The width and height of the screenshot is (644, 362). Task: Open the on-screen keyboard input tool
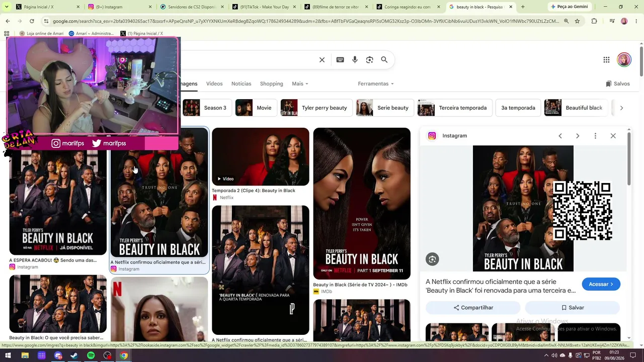[340, 60]
